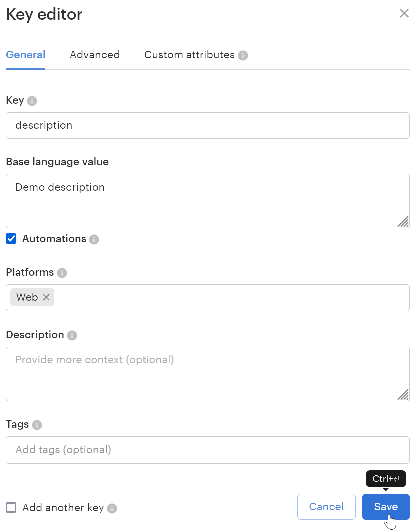The image size is (416, 532).
Task: Select the General tab
Action: click(x=25, y=55)
